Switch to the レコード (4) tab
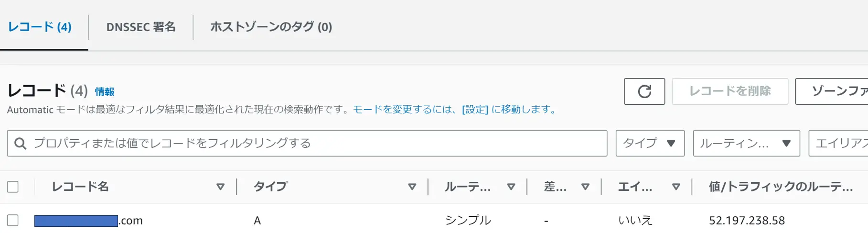868x233 pixels. (x=40, y=27)
